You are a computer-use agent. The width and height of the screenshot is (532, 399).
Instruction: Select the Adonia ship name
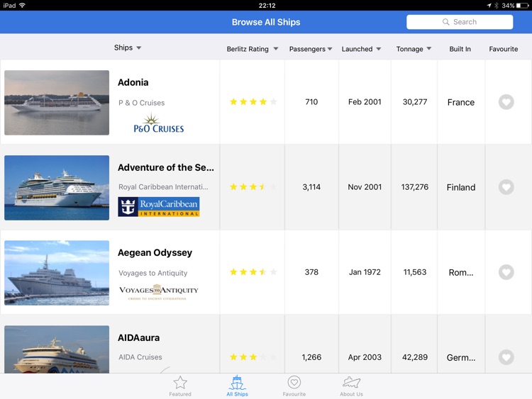[x=133, y=82]
